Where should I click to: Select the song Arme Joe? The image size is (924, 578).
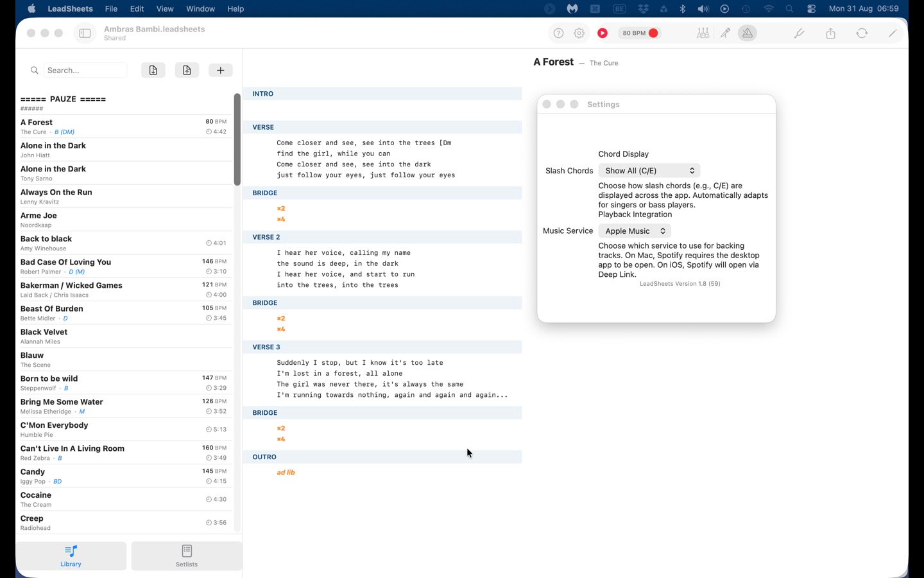(124, 220)
